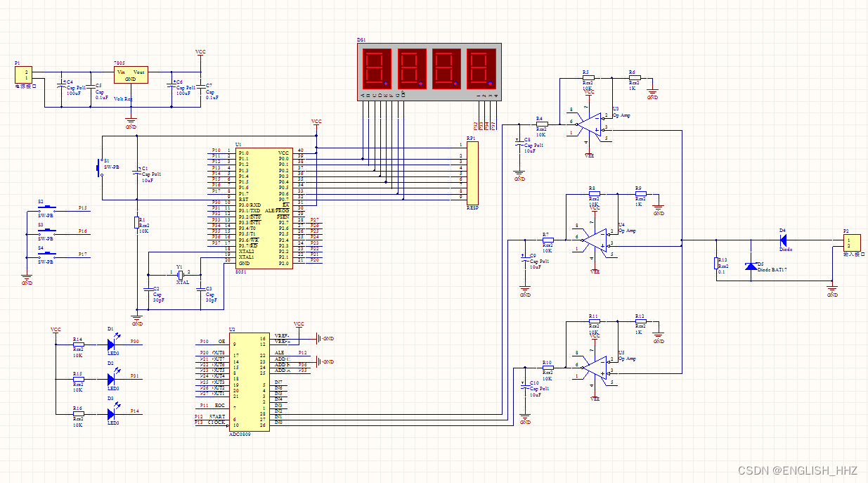868x483 pixels.
Task: Select the D5 BAT17 diode
Action: [x=751, y=266]
